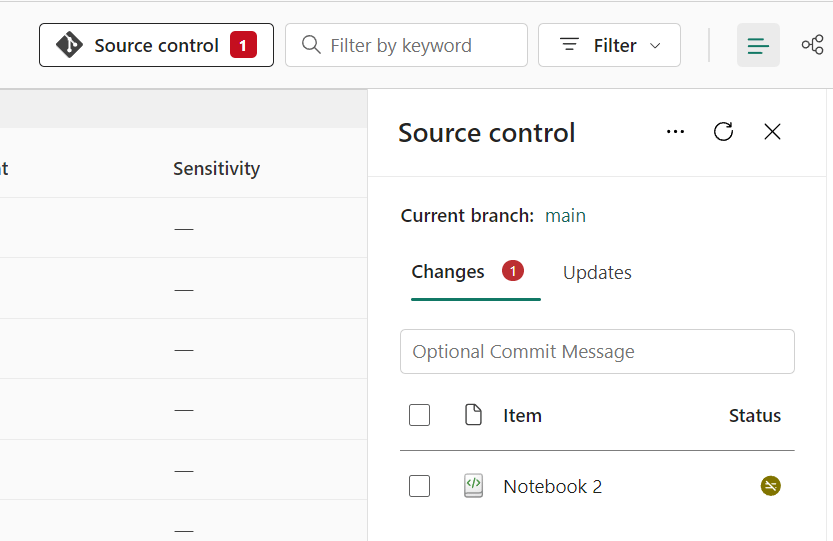Click the git icon in Source control button
Viewport: 833px width, 541px height.
69,45
